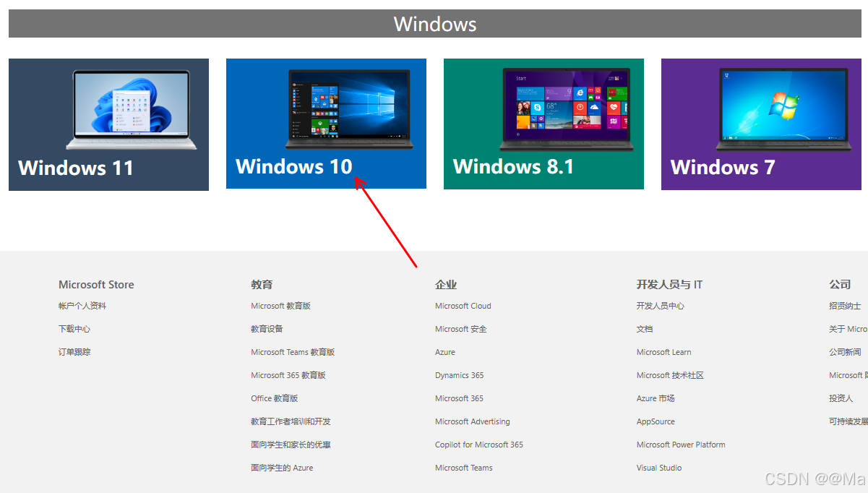Click the 企业 footer heading
Screen dimensions: 868x493
(x=446, y=285)
